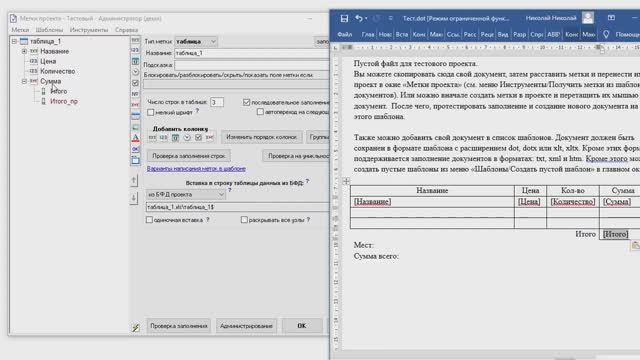
Task: Select Цена in the label tree
Action: click(48, 61)
